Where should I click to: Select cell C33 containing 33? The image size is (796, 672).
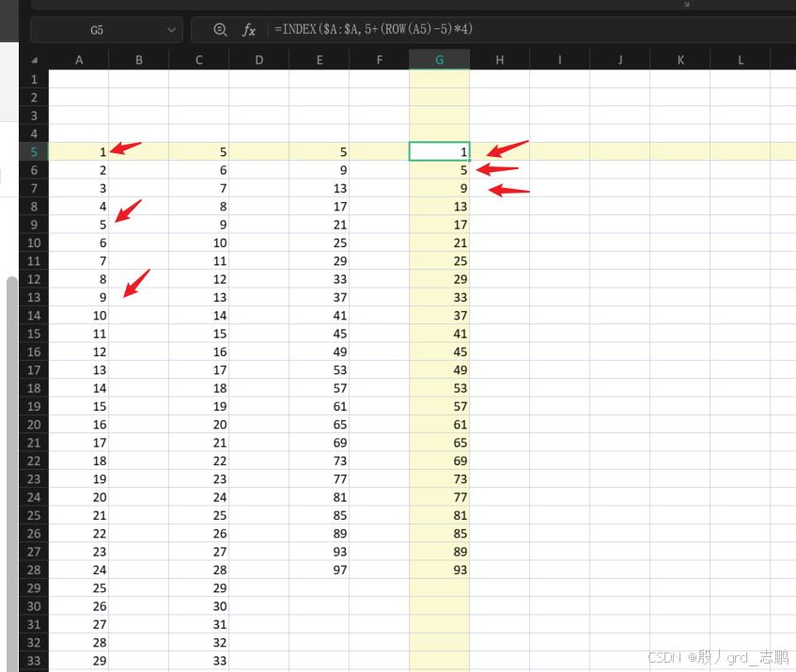pos(199,661)
